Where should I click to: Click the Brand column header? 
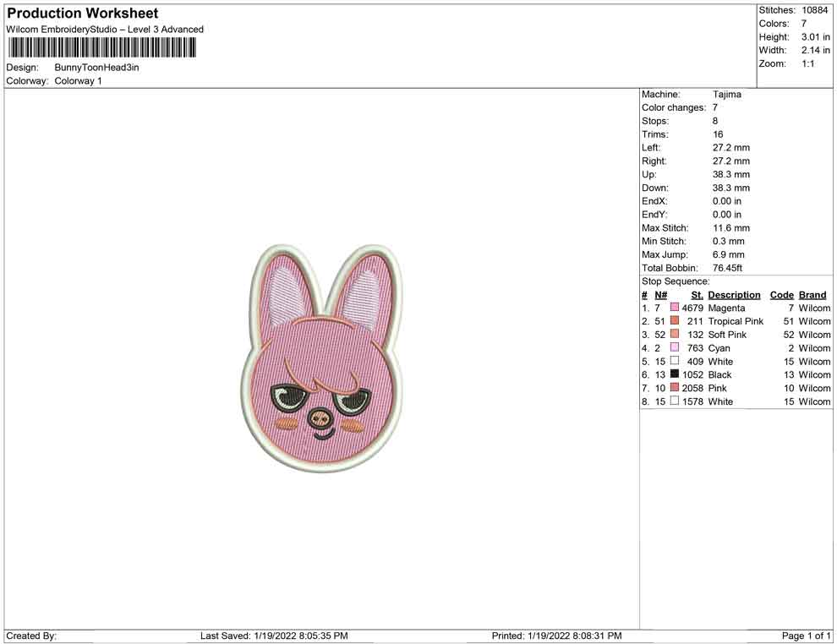coord(812,294)
